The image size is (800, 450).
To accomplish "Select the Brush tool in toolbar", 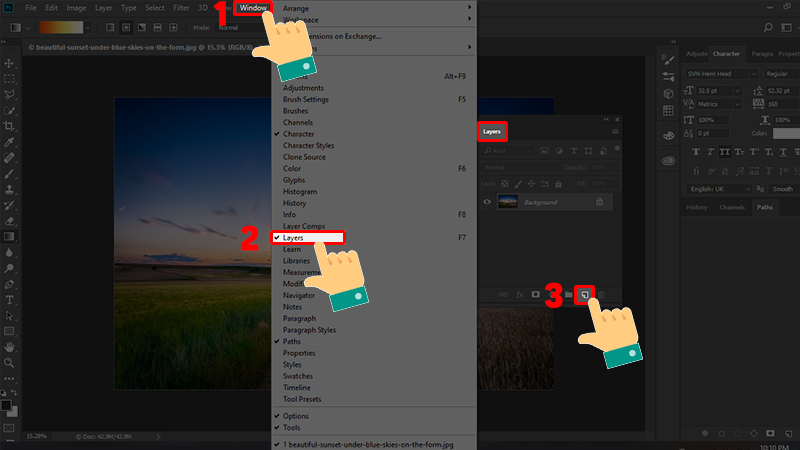I will tap(9, 174).
